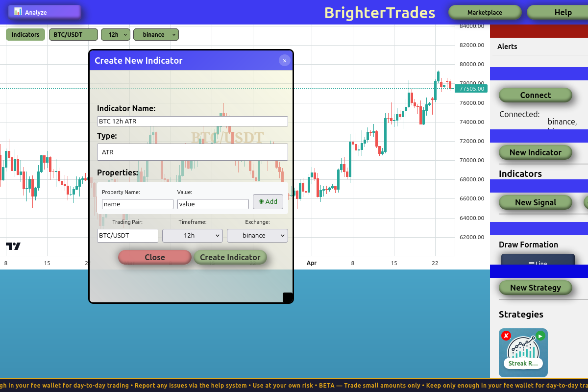The image size is (588, 392).
Task: Click the Strategies heading in the sidebar
Action: (x=521, y=314)
